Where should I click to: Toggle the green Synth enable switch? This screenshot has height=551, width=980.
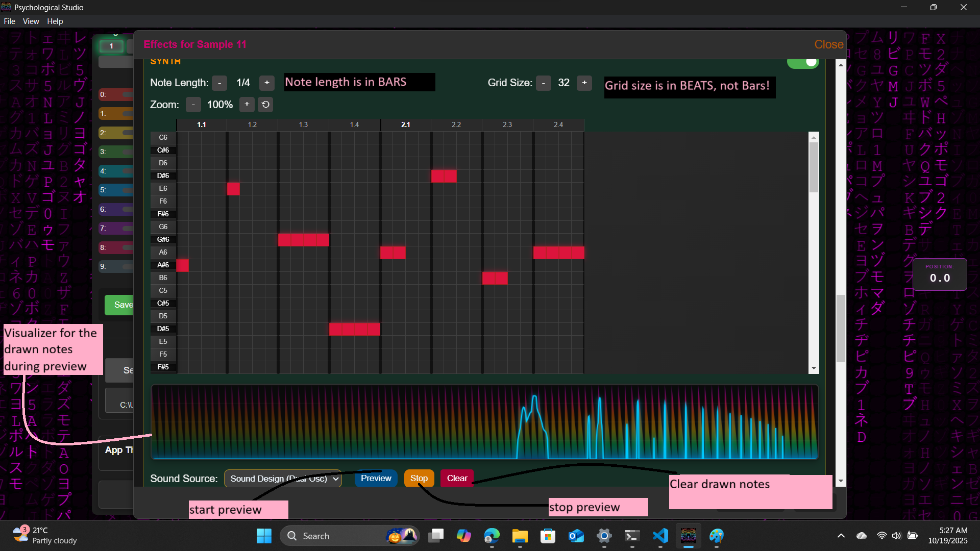click(803, 62)
